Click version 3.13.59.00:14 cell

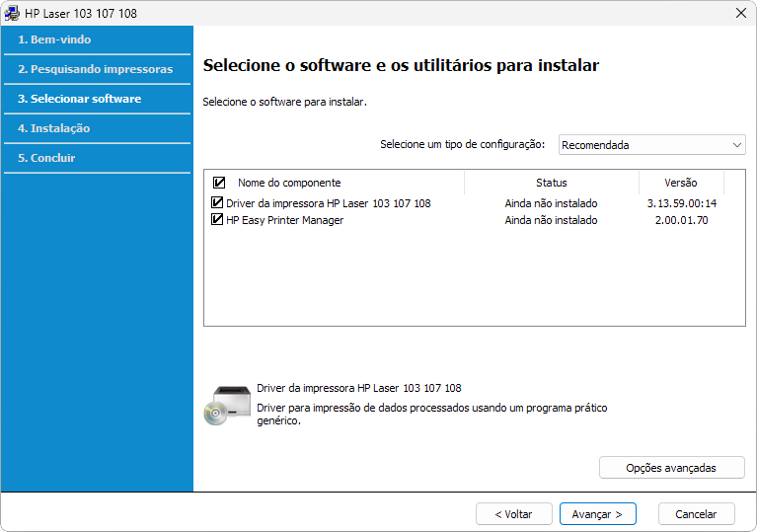click(x=682, y=203)
